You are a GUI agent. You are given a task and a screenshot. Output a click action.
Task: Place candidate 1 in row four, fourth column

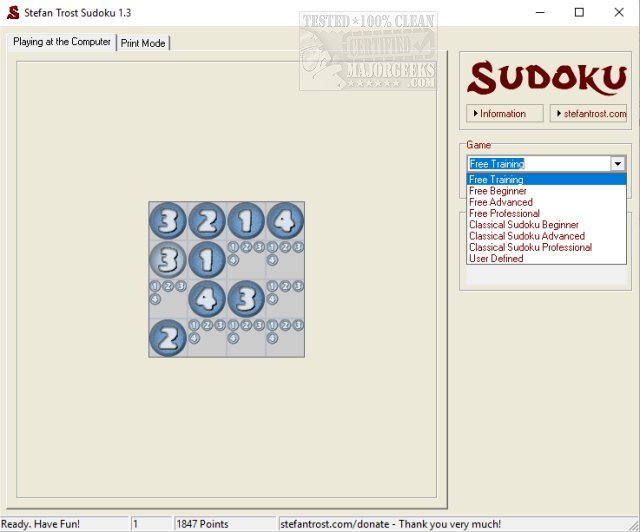272,325
